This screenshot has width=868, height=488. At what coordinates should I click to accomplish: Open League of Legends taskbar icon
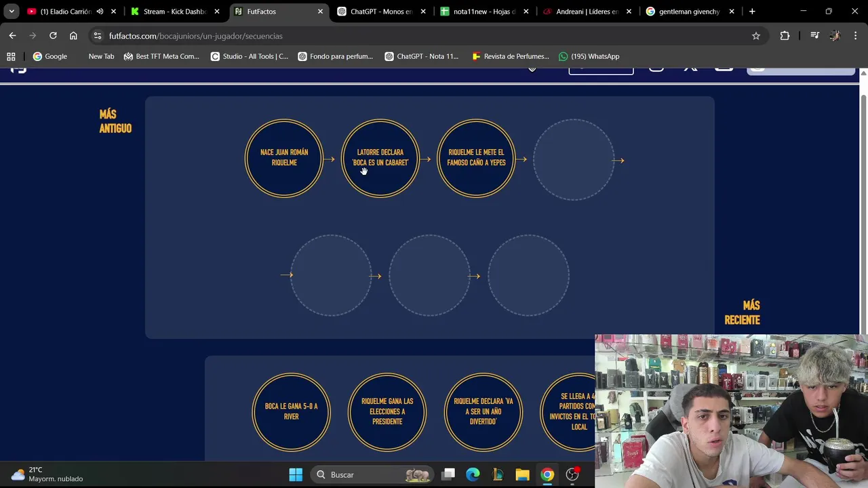(x=498, y=474)
